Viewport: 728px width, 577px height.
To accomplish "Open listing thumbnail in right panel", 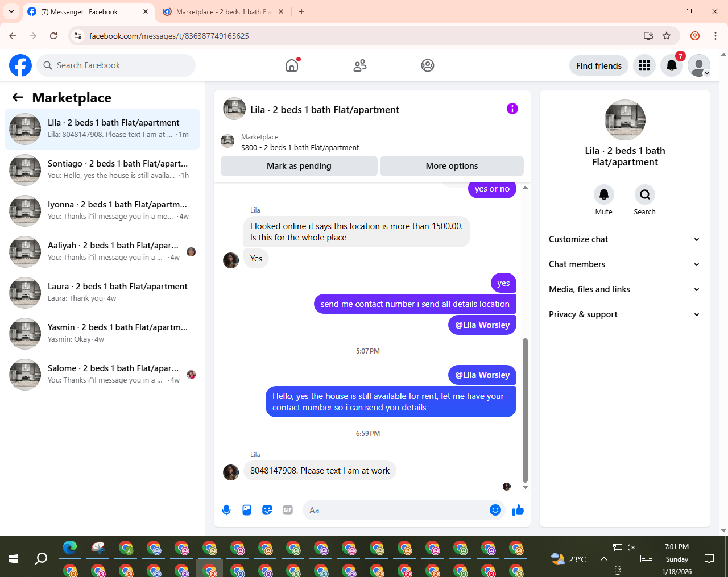I will tap(625, 120).
